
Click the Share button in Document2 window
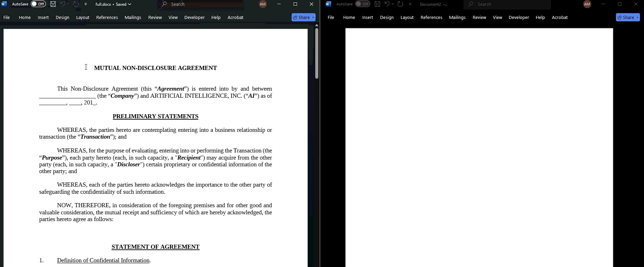pyautogui.click(x=628, y=17)
